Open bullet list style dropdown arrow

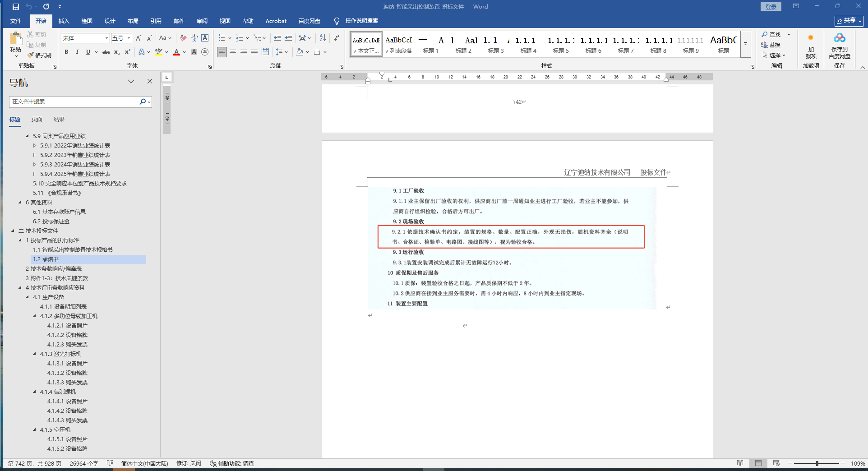point(230,38)
